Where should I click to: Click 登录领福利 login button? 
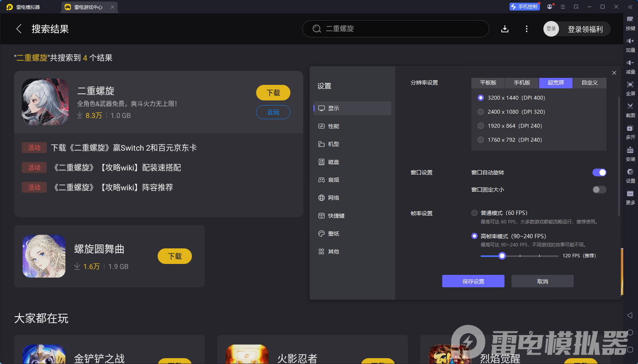(585, 29)
